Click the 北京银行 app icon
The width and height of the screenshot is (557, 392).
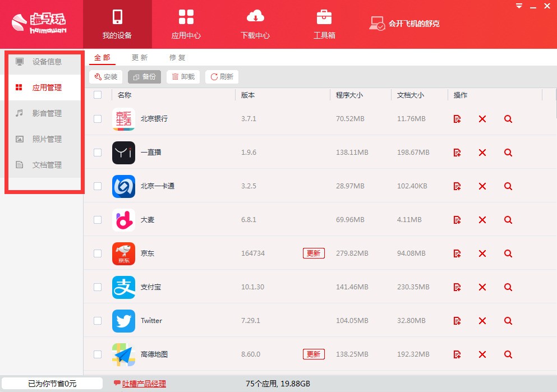[x=123, y=119]
